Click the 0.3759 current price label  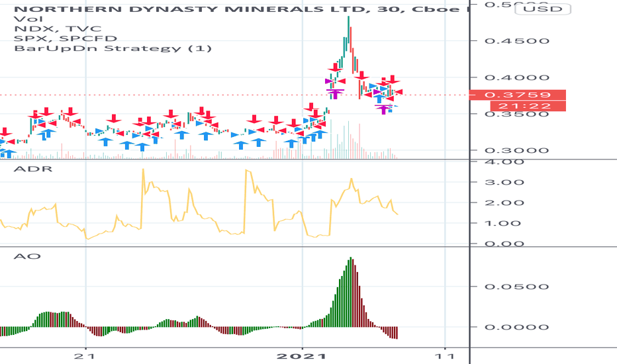pyautogui.click(x=518, y=95)
